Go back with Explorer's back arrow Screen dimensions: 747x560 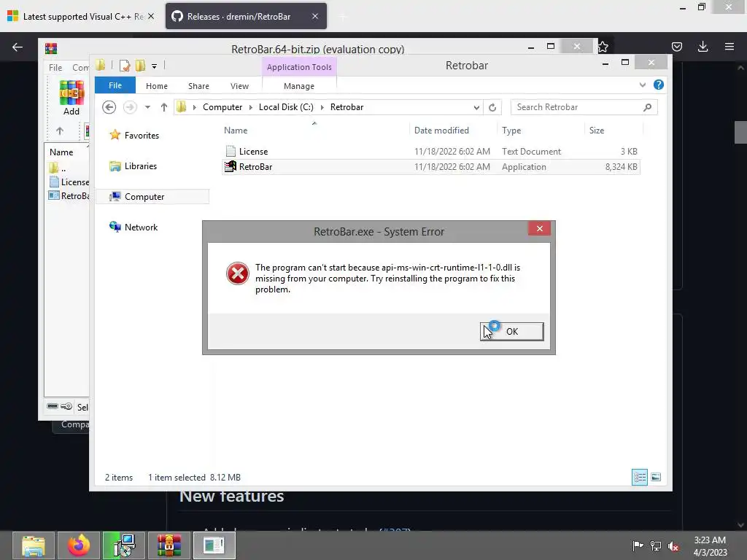pos(109,107)
